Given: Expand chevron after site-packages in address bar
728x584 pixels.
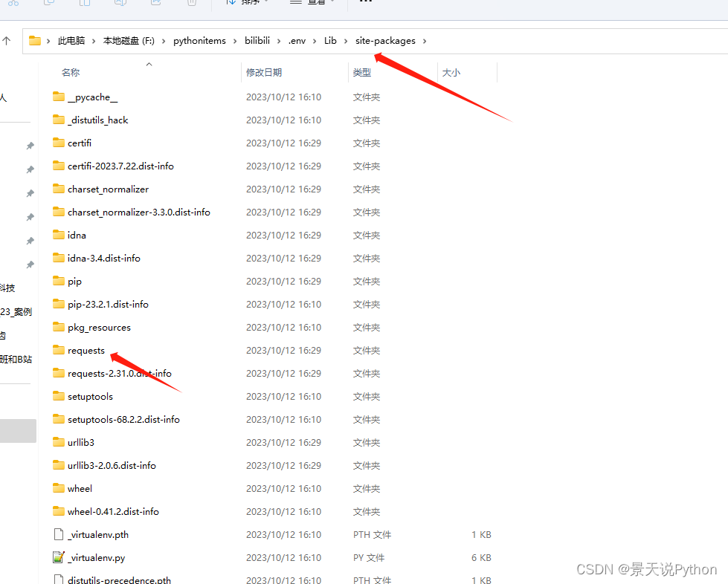Looking at the screenshot, I should (425, 41).
